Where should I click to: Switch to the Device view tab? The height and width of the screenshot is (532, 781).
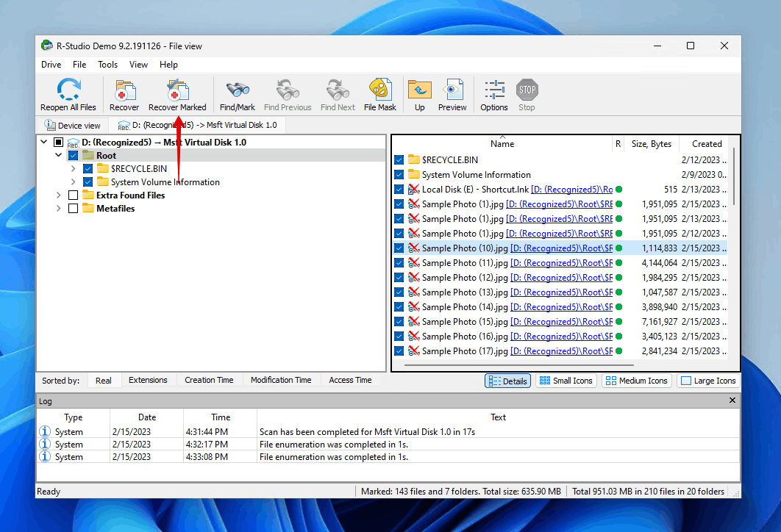point(73,126)
